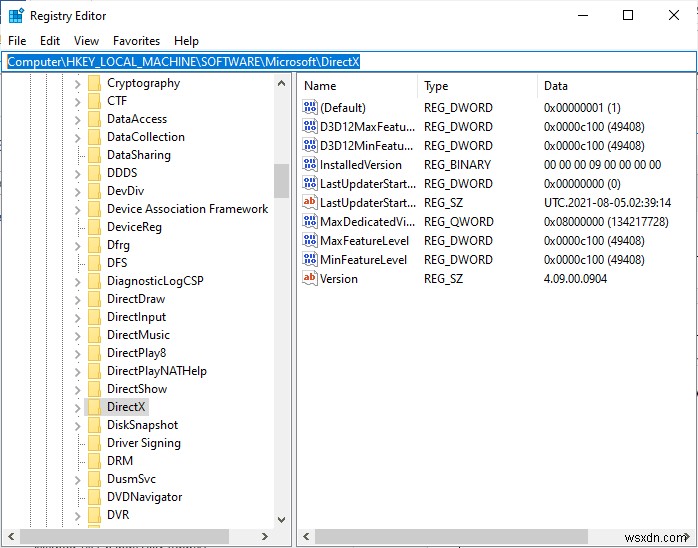
Task: Click the registry path address bar
Action: [349, 62]
